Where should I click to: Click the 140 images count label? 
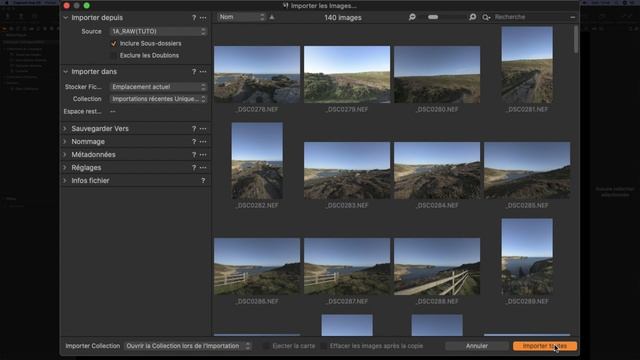point(343,18)
